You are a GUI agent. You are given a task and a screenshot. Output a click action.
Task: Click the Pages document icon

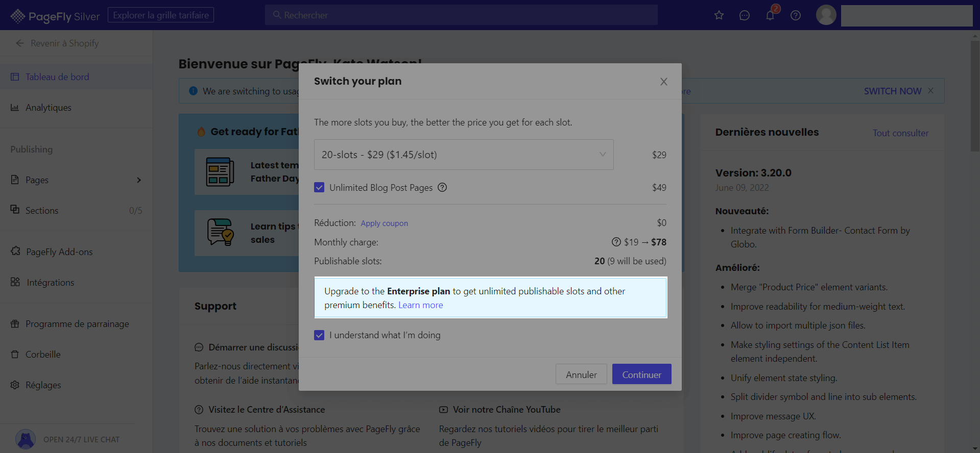pyautogui.click(x=15, y=180)
